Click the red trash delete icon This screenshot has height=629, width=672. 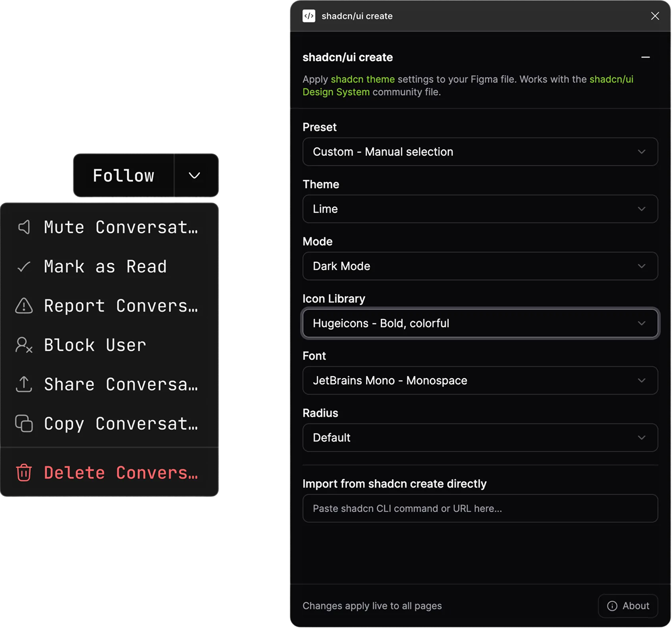point(24,473)
